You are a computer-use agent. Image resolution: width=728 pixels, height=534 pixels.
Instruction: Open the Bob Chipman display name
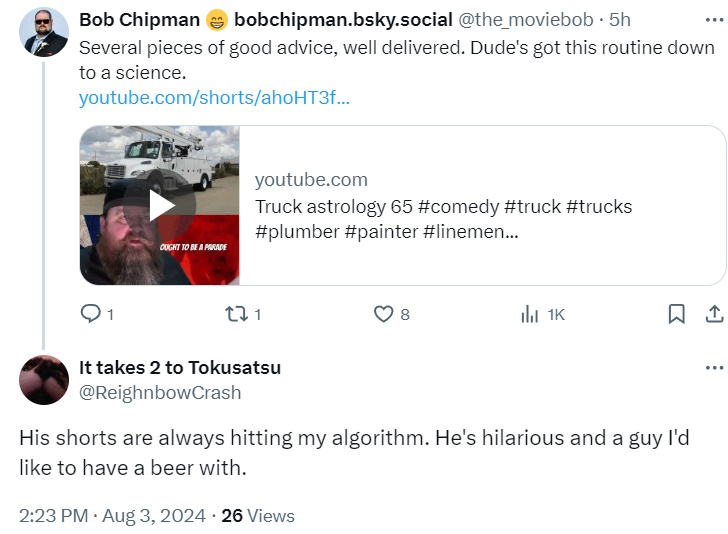139,20
